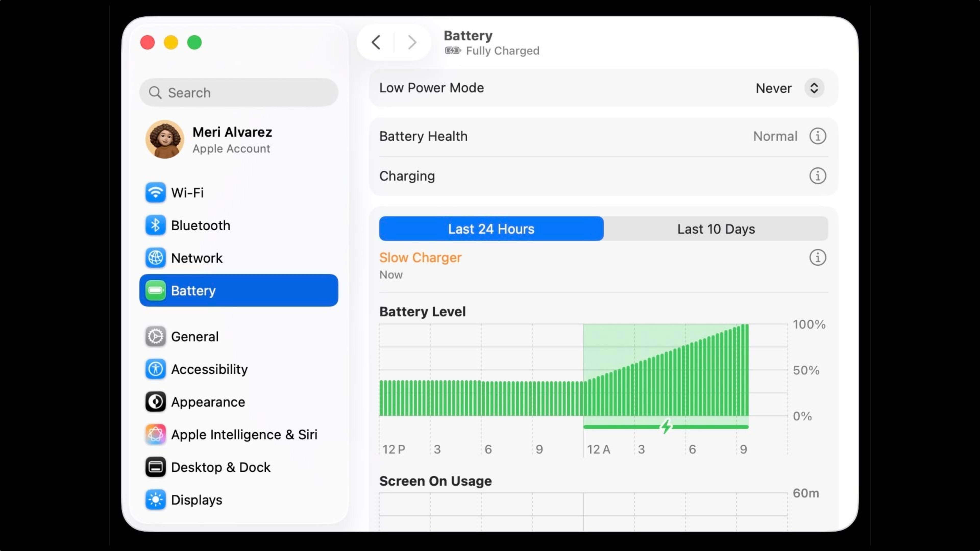Click the green Battery icon
The height and width of the screenshot is (551, 980).
(156, 290)
